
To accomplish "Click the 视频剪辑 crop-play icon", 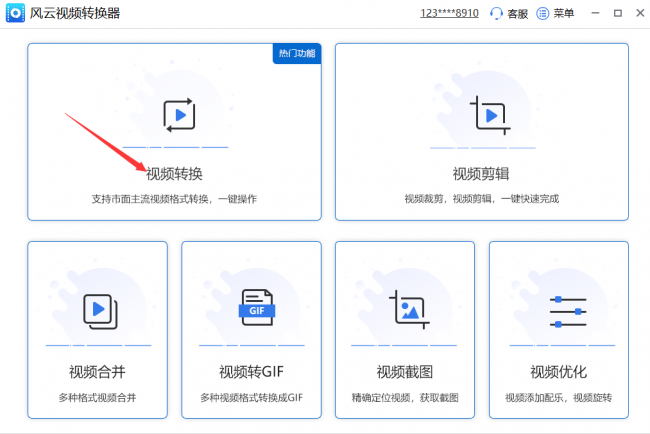I will coord(490,115).
